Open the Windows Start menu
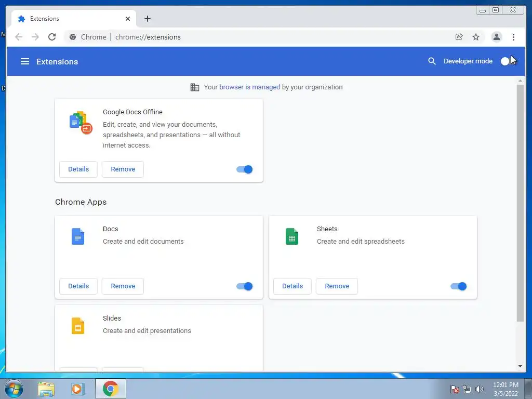Viewport: 532px width, 399px height. [14, 389]
